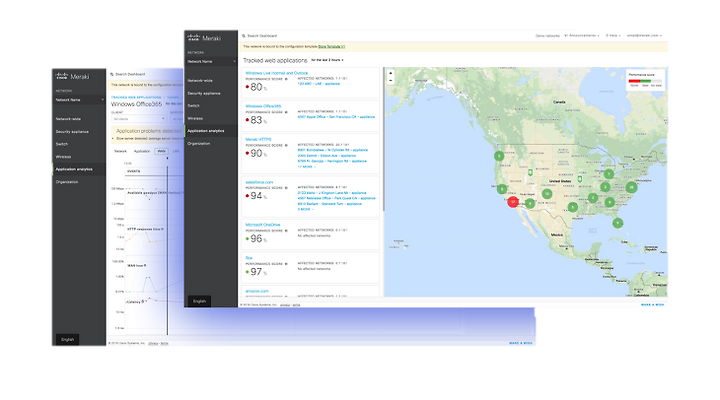Click the search magnifier icon in the back window
The width and height of the screenshot is (720, 400).
coord(112,74)
